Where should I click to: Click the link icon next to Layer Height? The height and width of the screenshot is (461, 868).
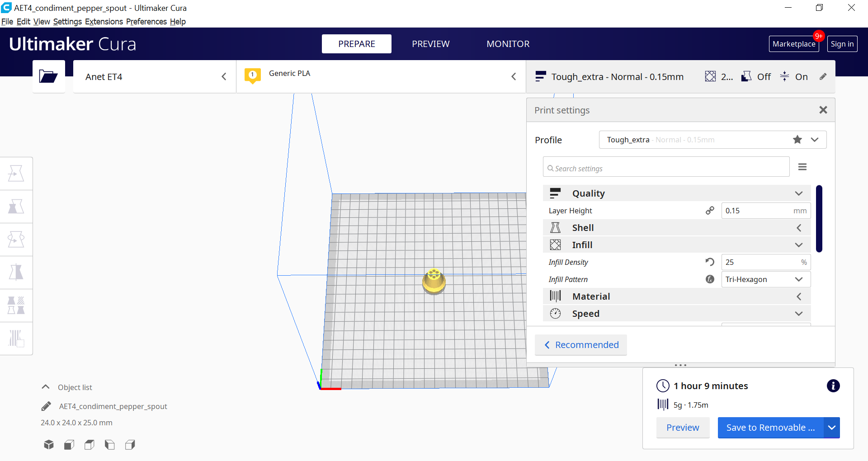710,211
